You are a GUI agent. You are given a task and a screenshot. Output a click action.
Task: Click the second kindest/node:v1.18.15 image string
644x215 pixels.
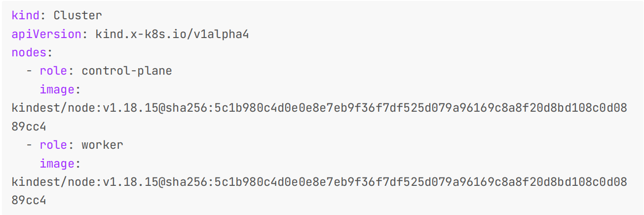[81, 182]
